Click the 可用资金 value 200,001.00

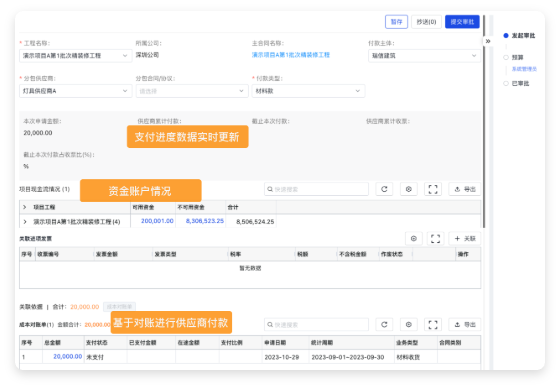[157, 221]
